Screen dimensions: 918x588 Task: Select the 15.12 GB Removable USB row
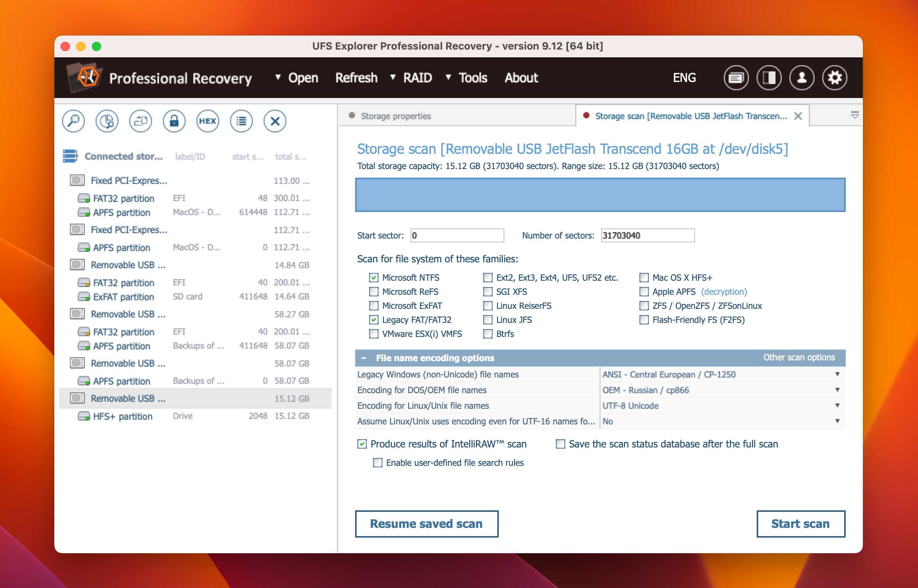[195, 398]
